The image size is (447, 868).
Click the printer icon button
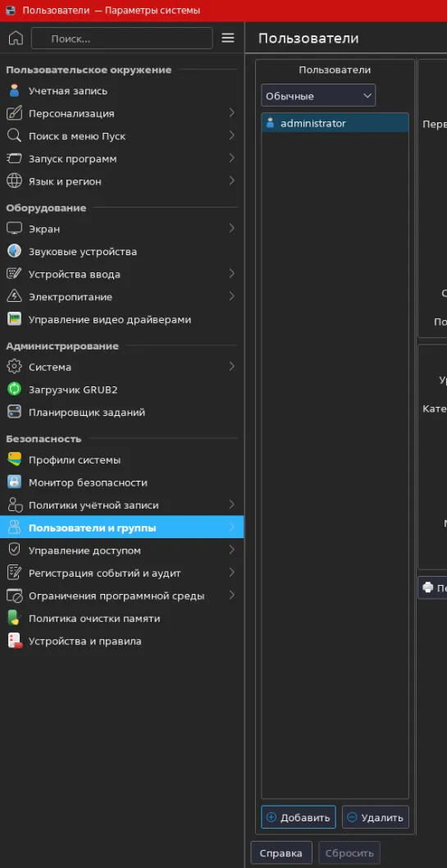click(432, 587)
